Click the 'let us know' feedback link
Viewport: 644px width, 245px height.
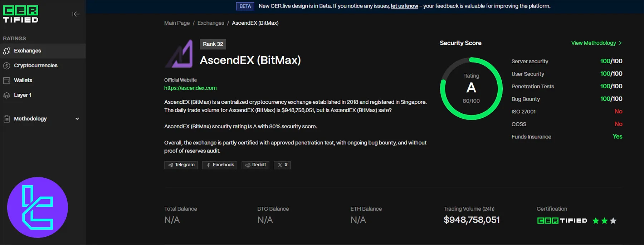(404, 6)
